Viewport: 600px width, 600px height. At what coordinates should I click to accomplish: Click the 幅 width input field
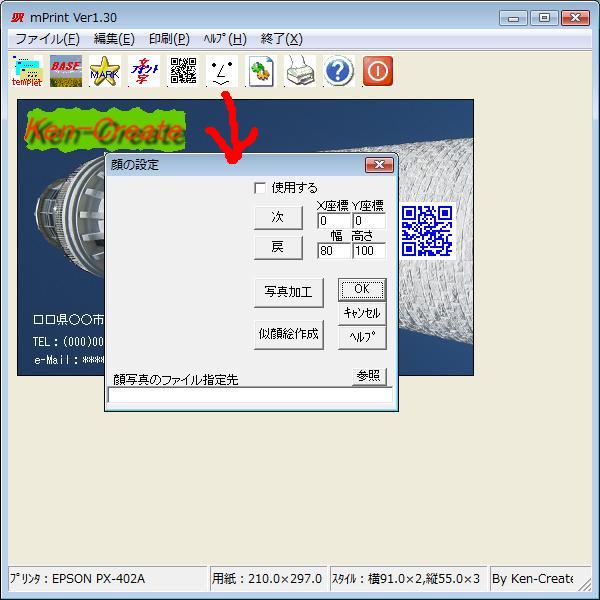[333, 251]
